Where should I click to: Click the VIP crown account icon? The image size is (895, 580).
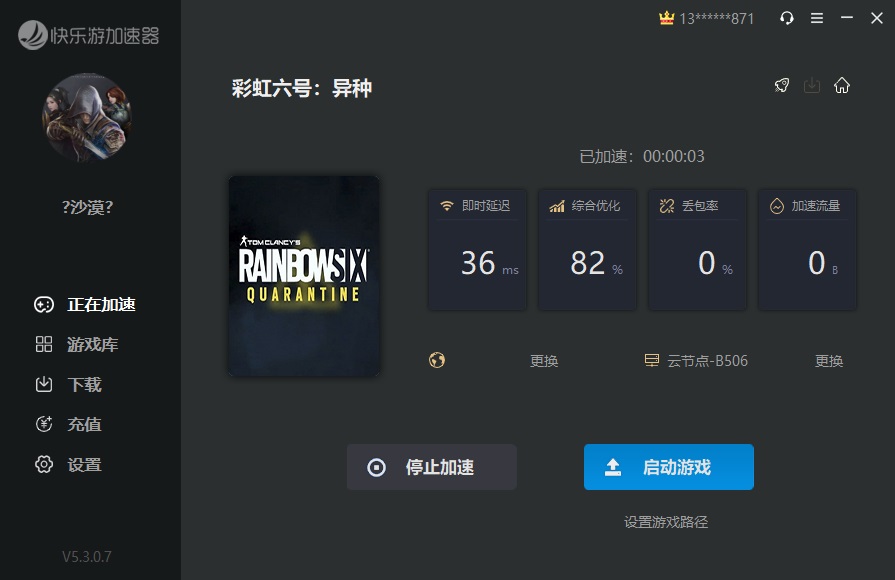[667, 18]
